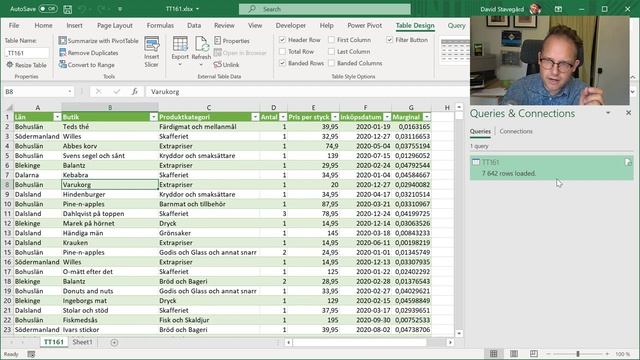
Task: Click Resize Table
Action: coord(27,65)
